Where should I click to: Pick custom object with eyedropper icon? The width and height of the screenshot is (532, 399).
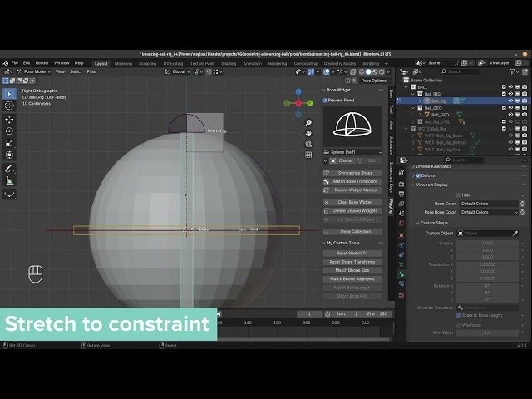point(515,234)
